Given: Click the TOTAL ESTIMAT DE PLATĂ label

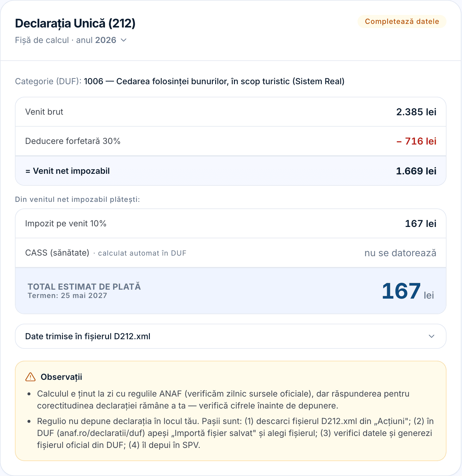Looking at the screenshot, I should [x=84, y=287].
